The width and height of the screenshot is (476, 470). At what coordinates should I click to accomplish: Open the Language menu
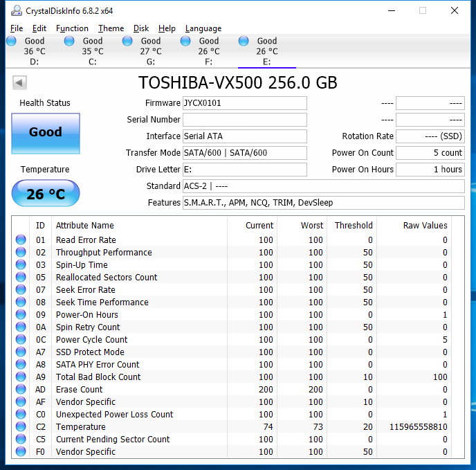pos(203,28)
